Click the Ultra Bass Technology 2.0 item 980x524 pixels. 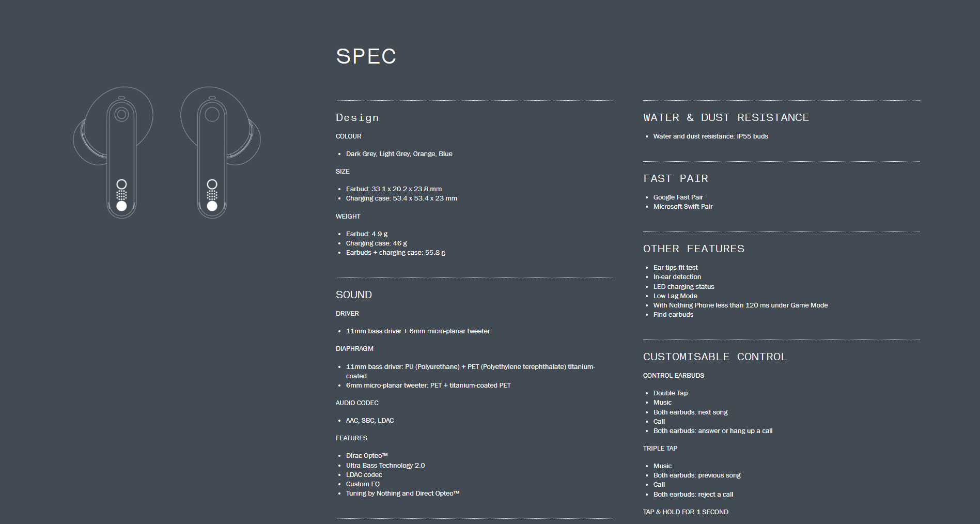pos(385,465)
